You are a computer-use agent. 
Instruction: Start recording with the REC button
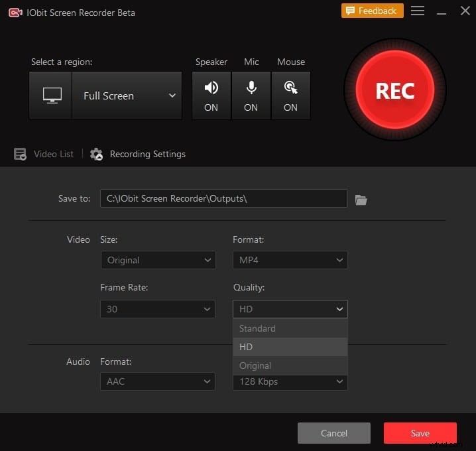click(x=395, y=90)
